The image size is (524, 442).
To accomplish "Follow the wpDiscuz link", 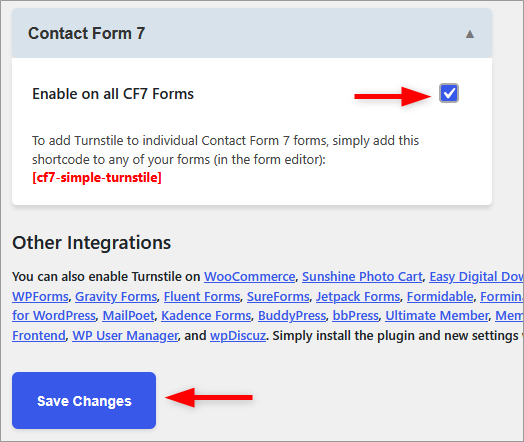I will 238,335.
